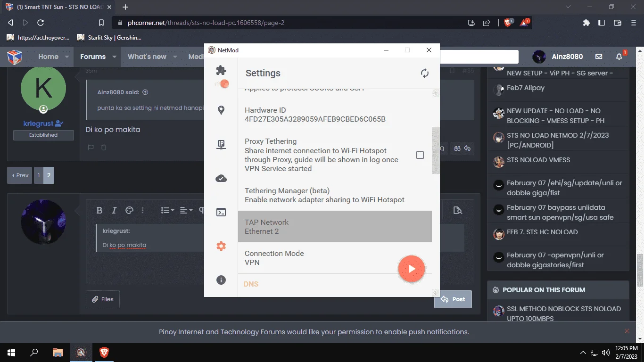Open forum alerts bell icon
The height and width of the screenshot is (362, 644).
619,57
